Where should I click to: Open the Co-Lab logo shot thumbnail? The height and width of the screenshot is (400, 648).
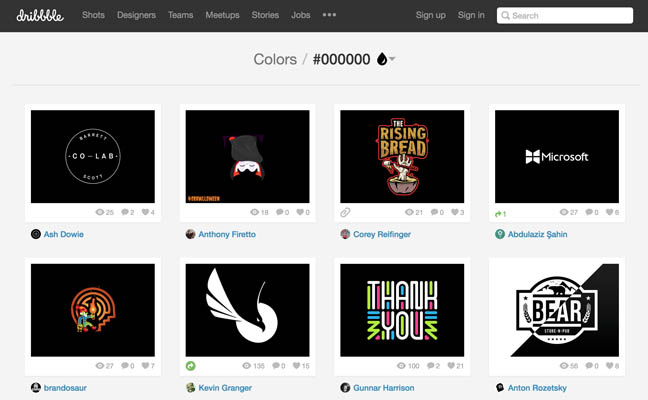click(93, 157)
